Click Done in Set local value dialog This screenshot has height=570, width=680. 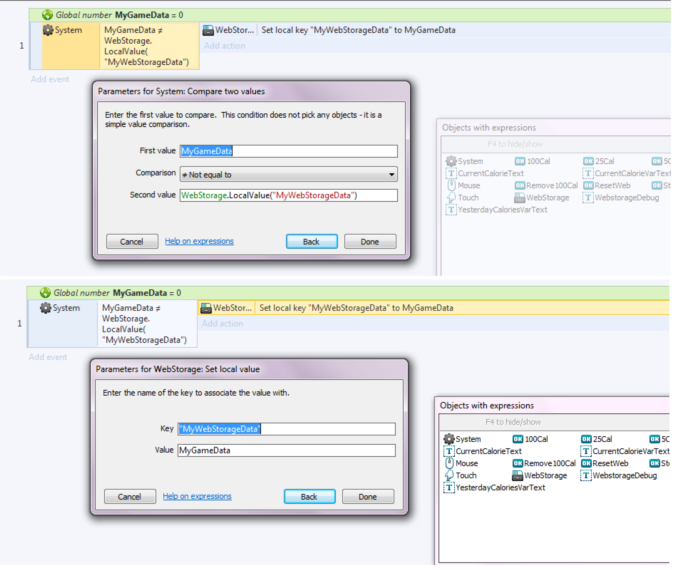(368, 497)
